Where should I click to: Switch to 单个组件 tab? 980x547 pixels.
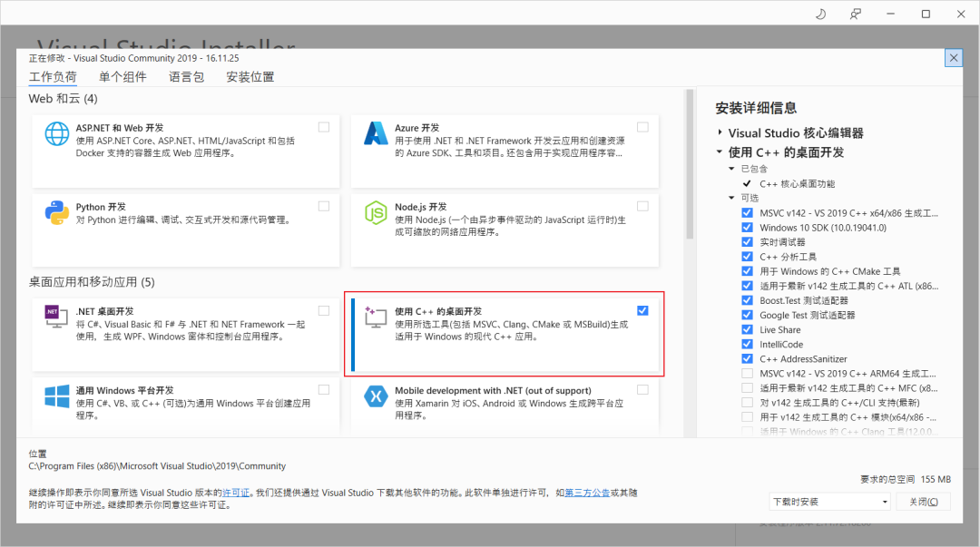pyautogui.click(x=122, y=77)
